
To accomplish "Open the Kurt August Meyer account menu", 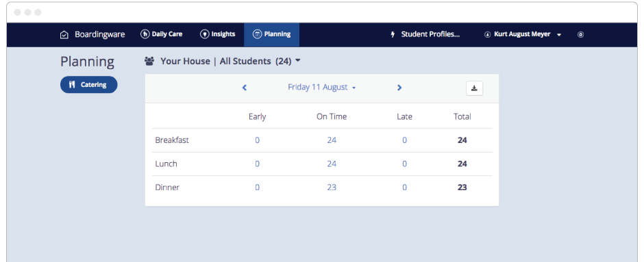I will click(523, 34).
